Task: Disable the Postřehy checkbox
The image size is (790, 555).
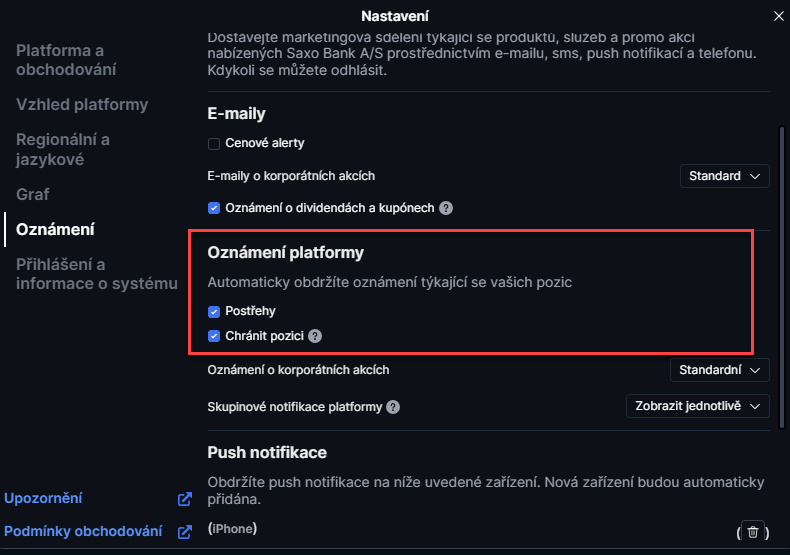Action: click(x=214, y=311)
